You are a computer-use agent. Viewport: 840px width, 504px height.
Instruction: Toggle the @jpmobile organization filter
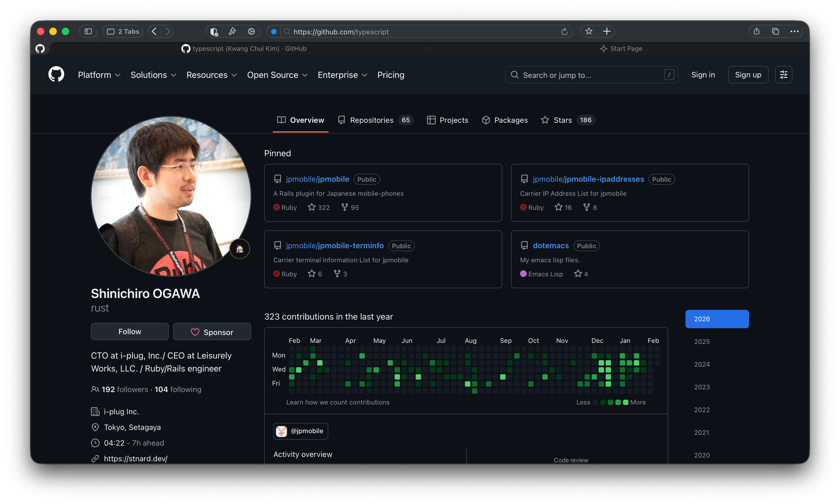point(300,431)
